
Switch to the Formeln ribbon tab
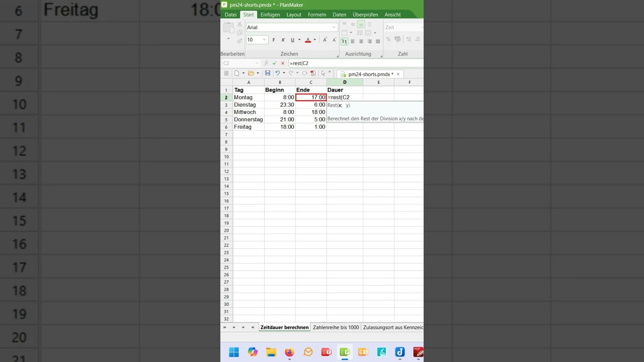pyautogui.click(x=317, y=15)
